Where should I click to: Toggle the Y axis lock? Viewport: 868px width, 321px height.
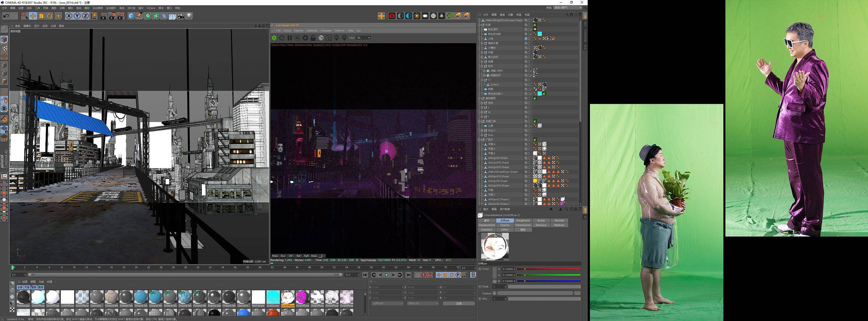point(77,16)
